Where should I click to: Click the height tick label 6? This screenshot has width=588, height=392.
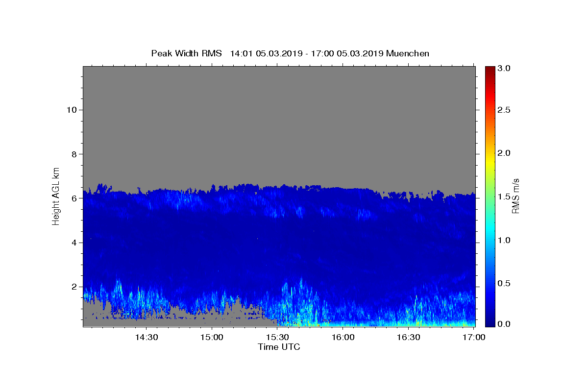tap(75, 198)
